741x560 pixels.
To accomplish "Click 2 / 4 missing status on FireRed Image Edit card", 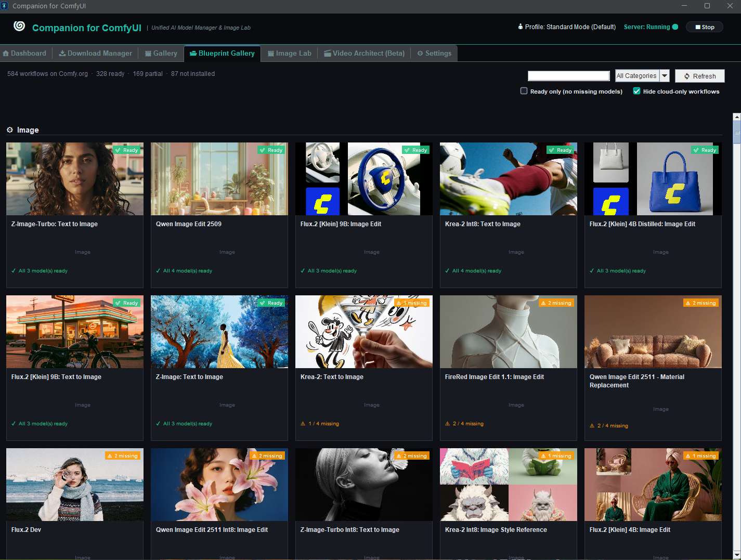I will (464, 424).
